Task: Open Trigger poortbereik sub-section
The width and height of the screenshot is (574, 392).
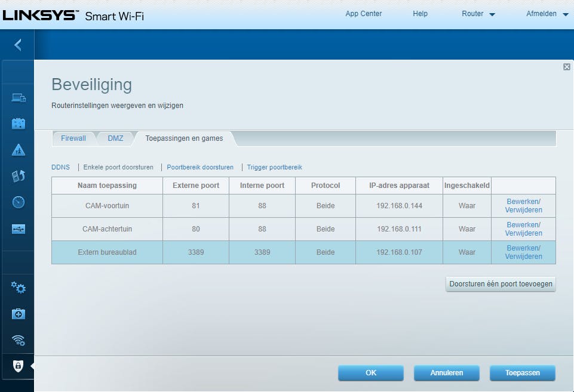Action: (274, 167)
